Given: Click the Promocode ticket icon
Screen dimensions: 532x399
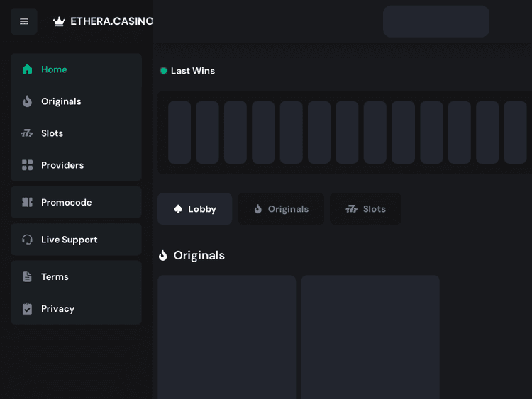Looking at the screenshot, I should 27,203.
